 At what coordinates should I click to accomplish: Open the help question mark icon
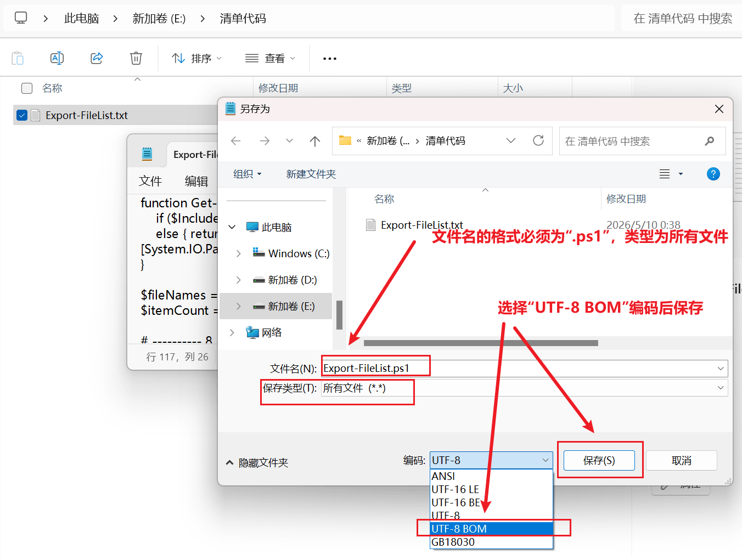[713, 174]
